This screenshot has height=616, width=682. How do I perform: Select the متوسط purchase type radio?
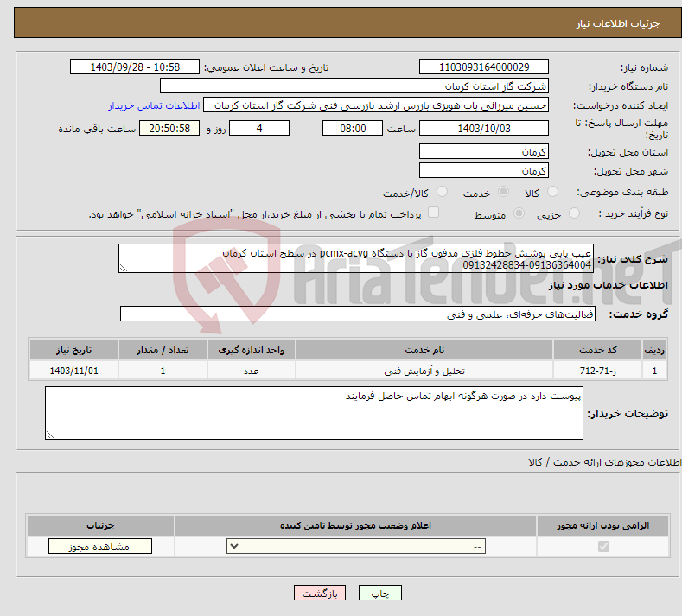(519, 213)
